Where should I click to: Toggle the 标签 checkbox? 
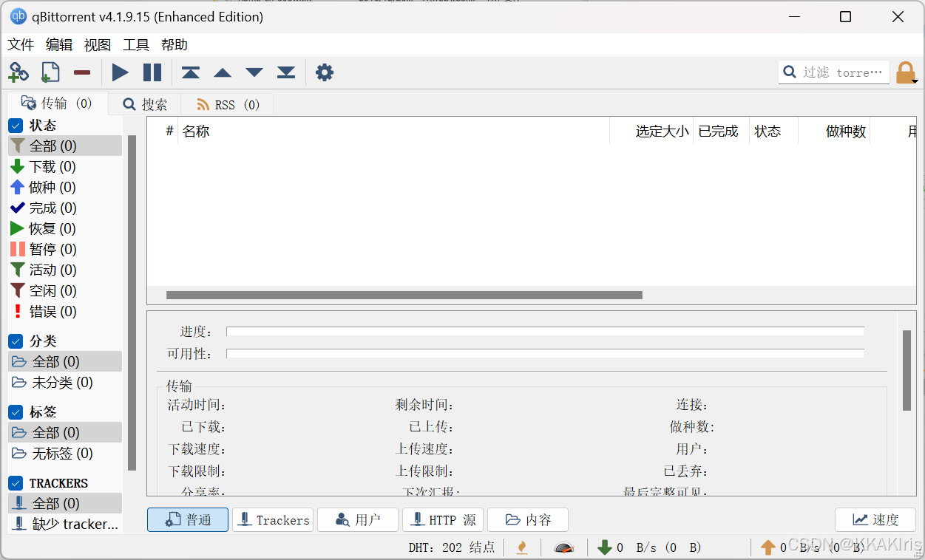16,412
